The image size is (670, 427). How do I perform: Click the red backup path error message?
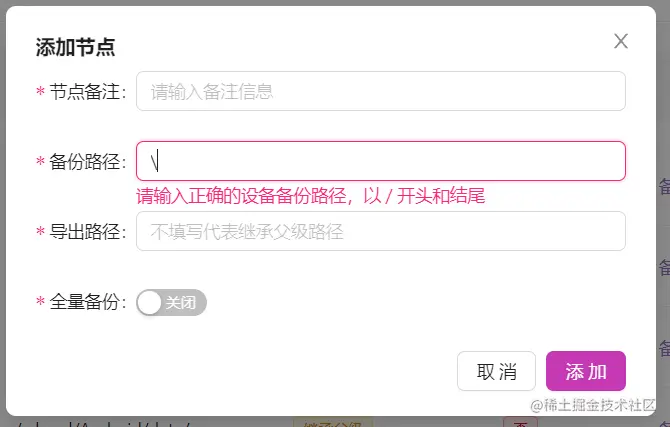tap(311, 196)
